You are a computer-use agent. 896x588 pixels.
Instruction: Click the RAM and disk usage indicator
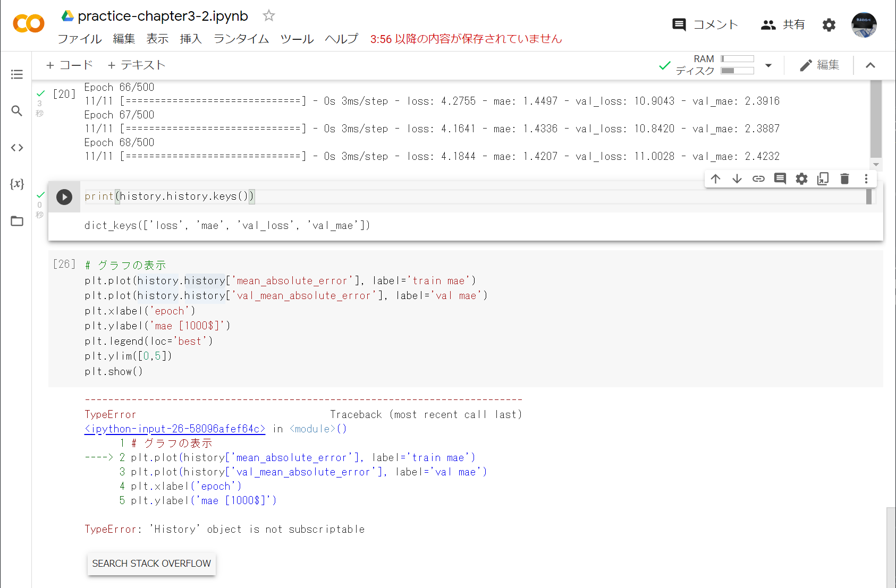point(715,65)
